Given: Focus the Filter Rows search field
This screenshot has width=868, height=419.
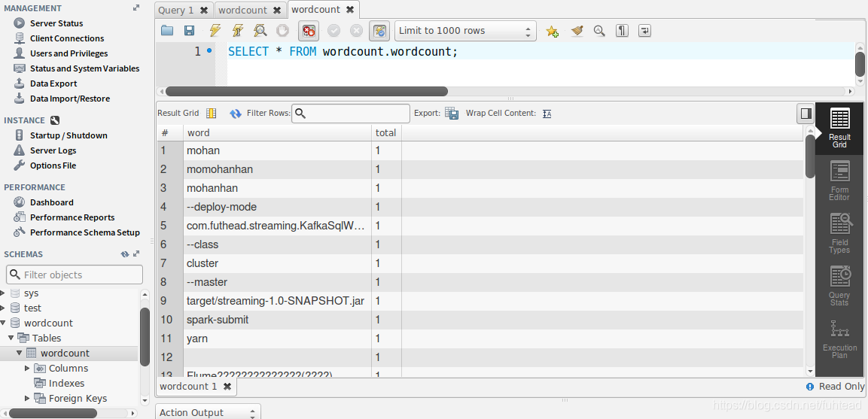Looking at the screenshot, I should click(351, 114).
